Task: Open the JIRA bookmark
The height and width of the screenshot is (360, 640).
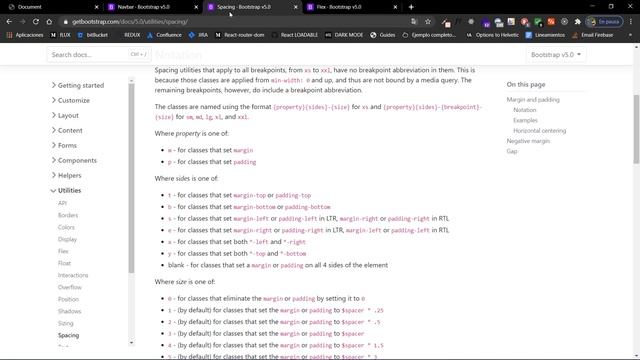Action: pyautogui.click(x=198, y=35)
